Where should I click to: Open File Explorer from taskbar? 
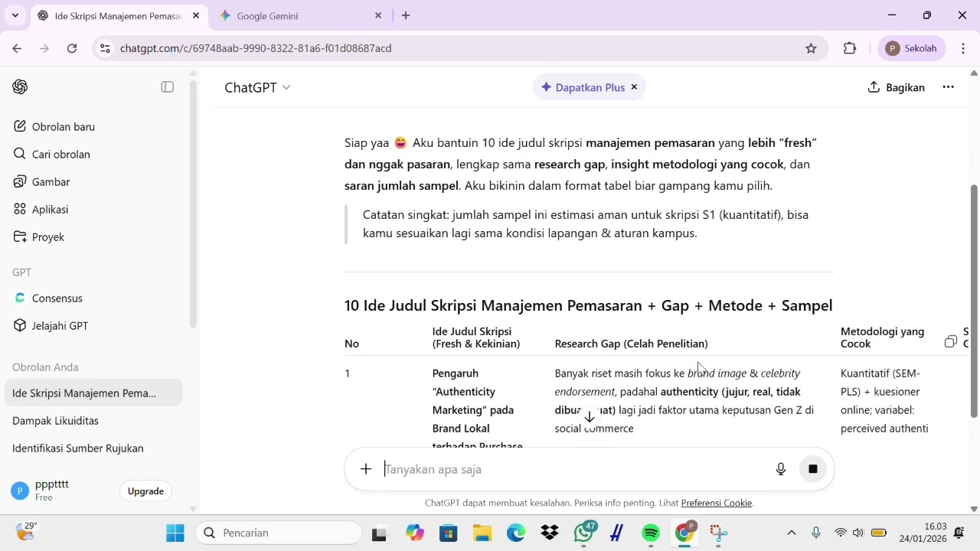tap(482, 533)
